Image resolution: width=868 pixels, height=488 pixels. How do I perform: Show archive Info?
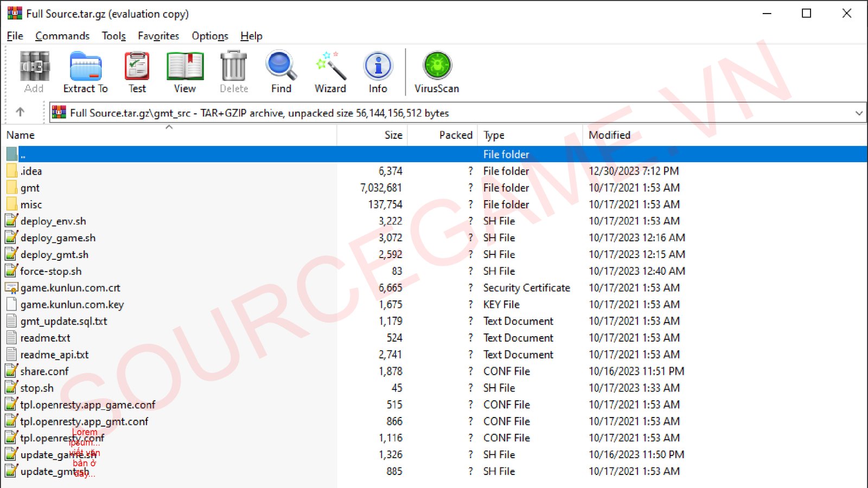tap(378, 72)
